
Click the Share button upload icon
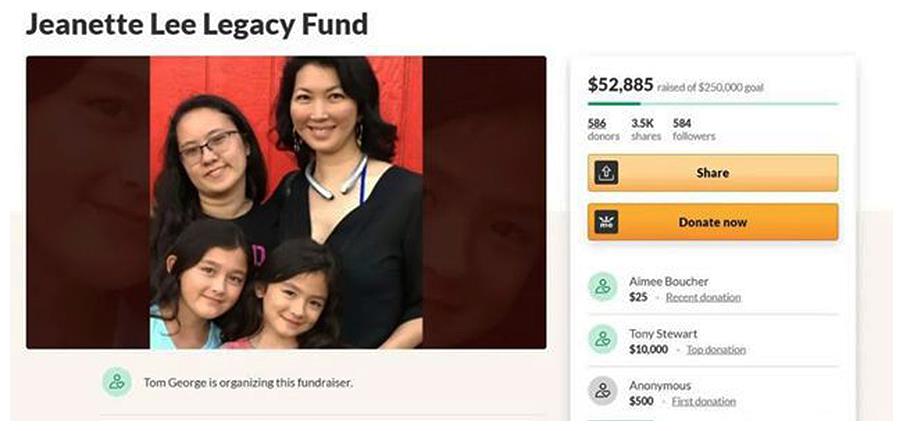606,172
